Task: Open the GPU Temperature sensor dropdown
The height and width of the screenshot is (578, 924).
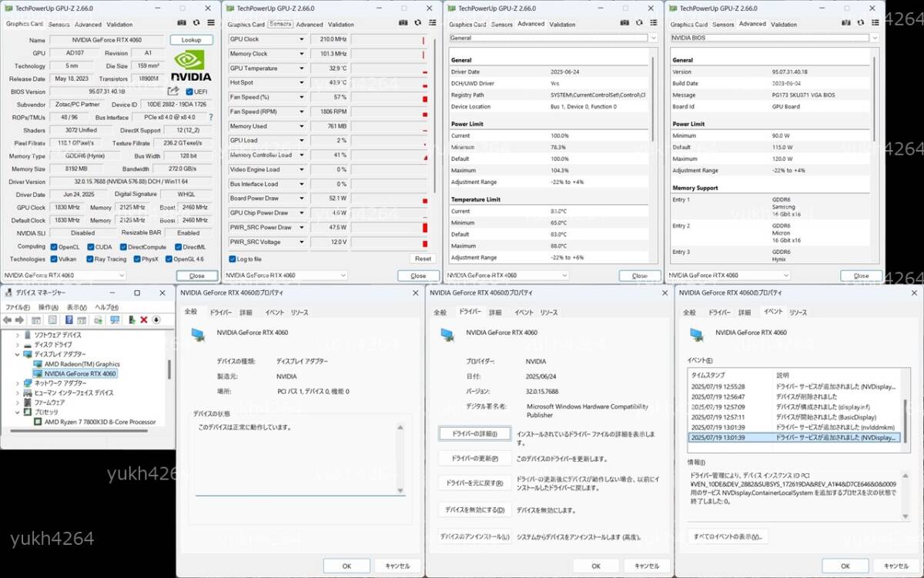Action: [x=302, y=68]
